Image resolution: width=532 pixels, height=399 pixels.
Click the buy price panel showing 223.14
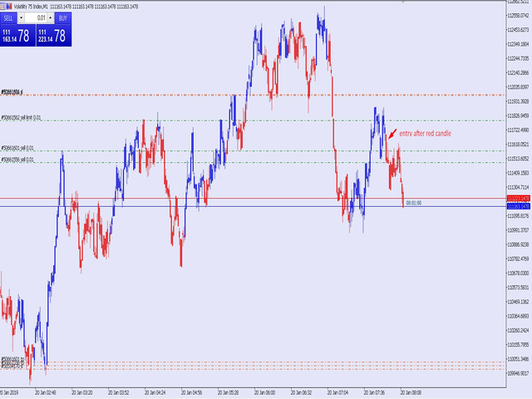coord(53,35)
